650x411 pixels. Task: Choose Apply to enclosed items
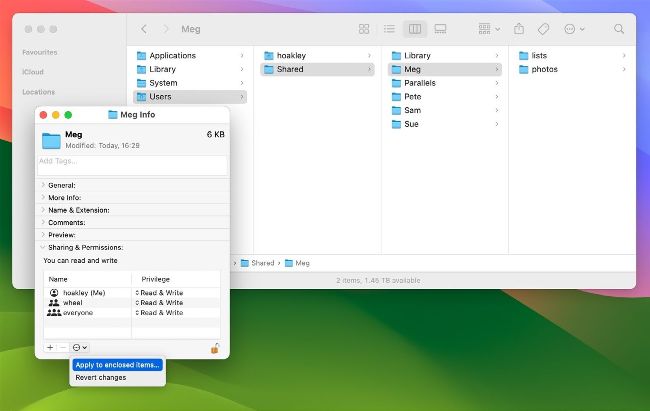(x=117, y=365)
